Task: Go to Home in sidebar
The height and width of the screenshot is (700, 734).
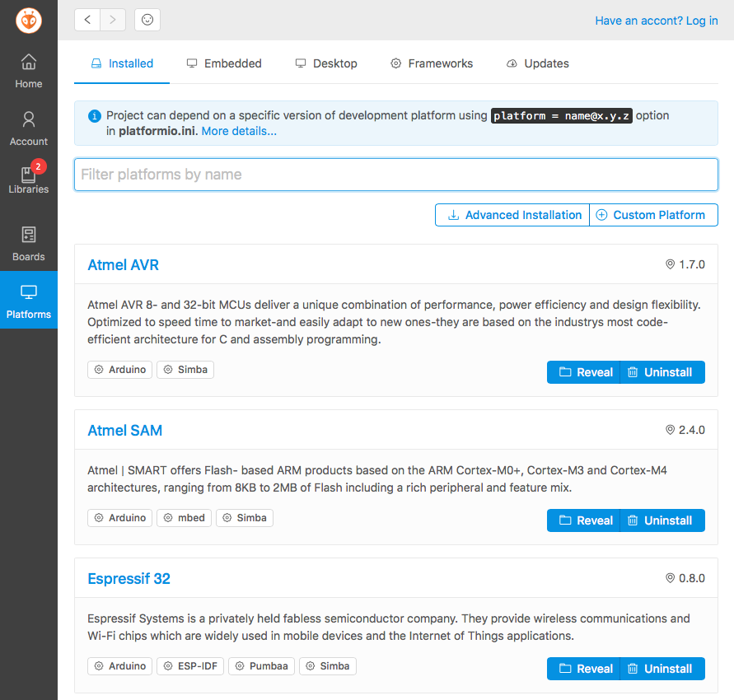Action: tap(29, 71)
